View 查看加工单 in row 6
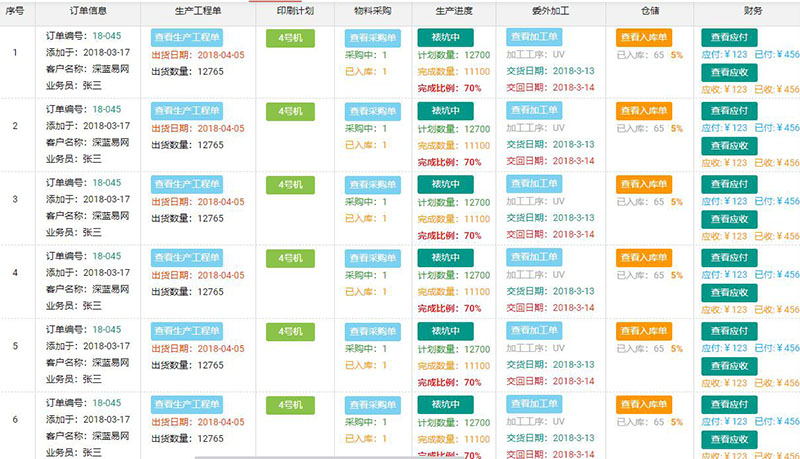This screenshot has width=800, height=459. coord(534,404)
